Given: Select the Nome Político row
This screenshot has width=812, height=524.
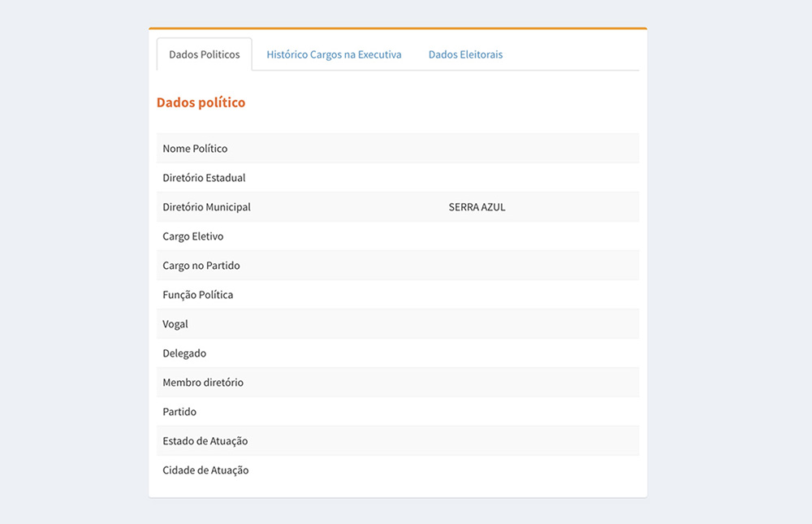Looking at the screenshot, I should (398, 148).
